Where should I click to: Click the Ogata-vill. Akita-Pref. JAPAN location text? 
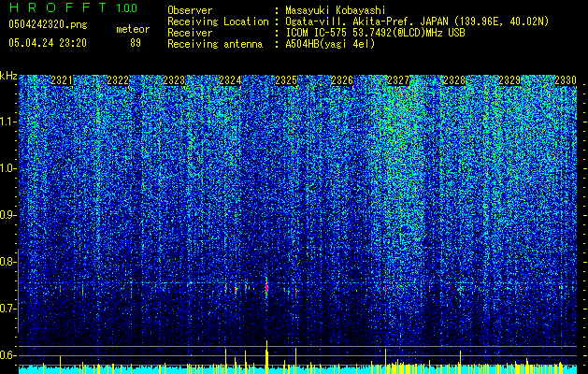(x=417, y=22)
